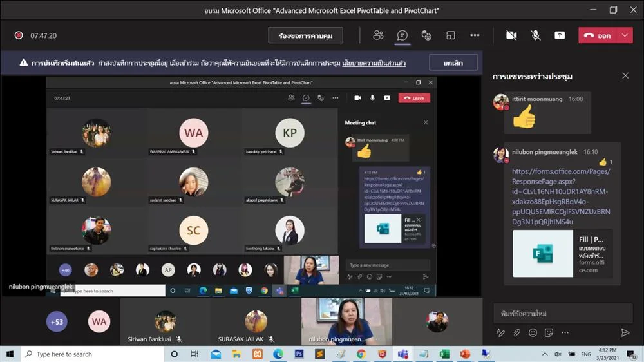Open the breakout rooms icon
Screen dimensions: 644x362
click(x=451, y=35)
